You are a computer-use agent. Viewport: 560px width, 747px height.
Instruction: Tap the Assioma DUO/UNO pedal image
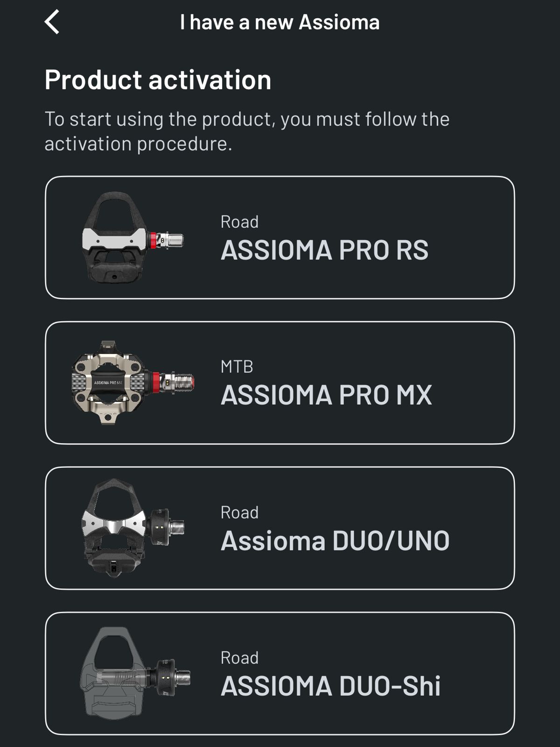(x=133, y=528)
